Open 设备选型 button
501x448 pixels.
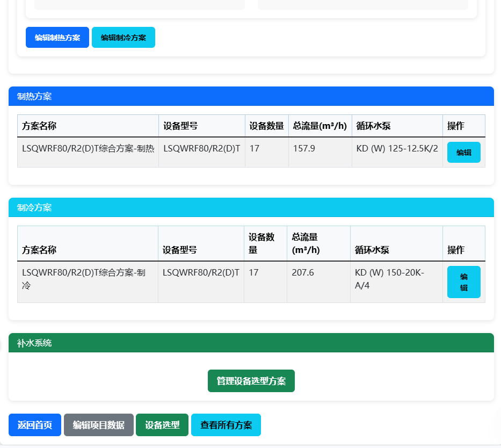coord(162,425)
